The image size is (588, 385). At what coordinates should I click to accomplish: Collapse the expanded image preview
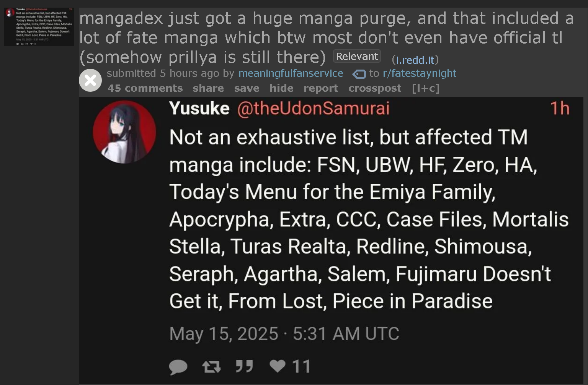tap(90, 80)
